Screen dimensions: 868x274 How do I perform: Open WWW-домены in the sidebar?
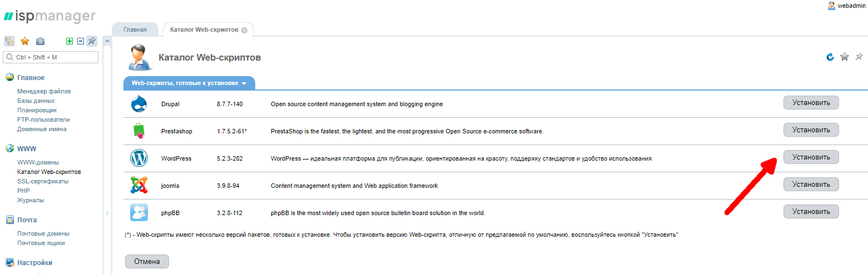click(x=38, y=162)
